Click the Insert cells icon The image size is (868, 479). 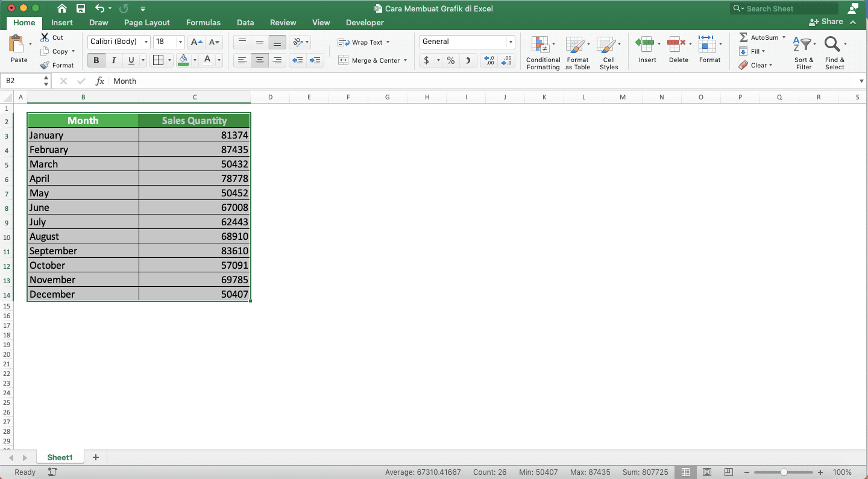645,43
